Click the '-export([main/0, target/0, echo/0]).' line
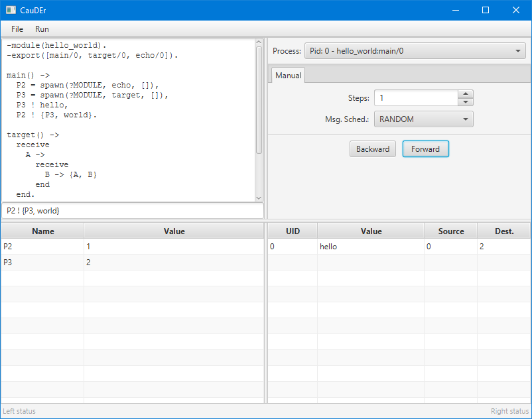The height and width of the screenshot is (419, 532). coord(92,55)
